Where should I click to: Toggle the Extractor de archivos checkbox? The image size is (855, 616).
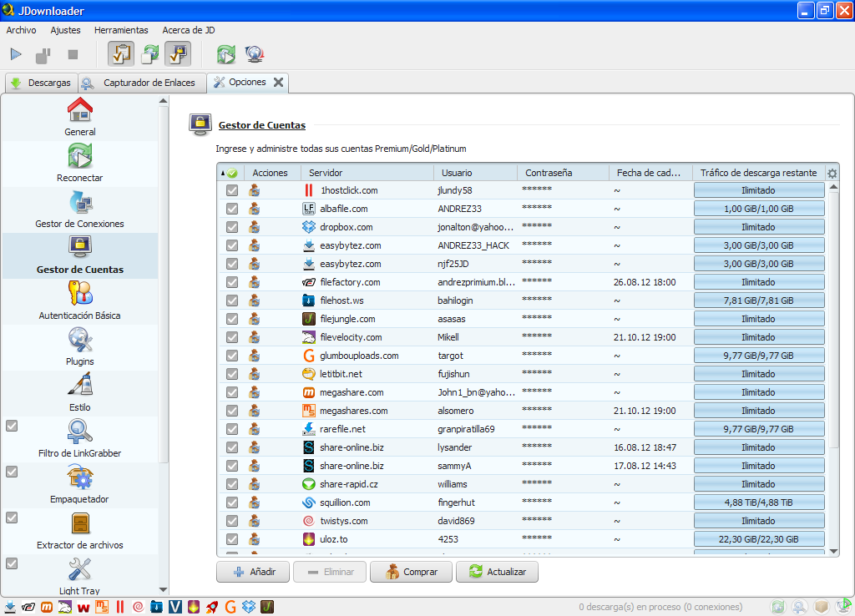pyautogui.click(x=12, y=518)
